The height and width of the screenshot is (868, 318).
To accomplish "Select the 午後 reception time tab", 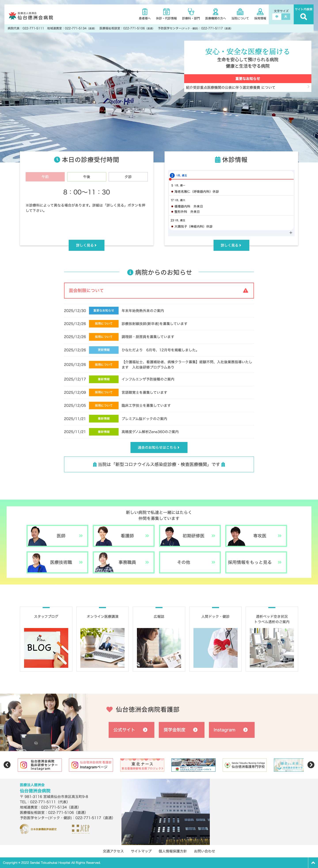I will (87, 177).
